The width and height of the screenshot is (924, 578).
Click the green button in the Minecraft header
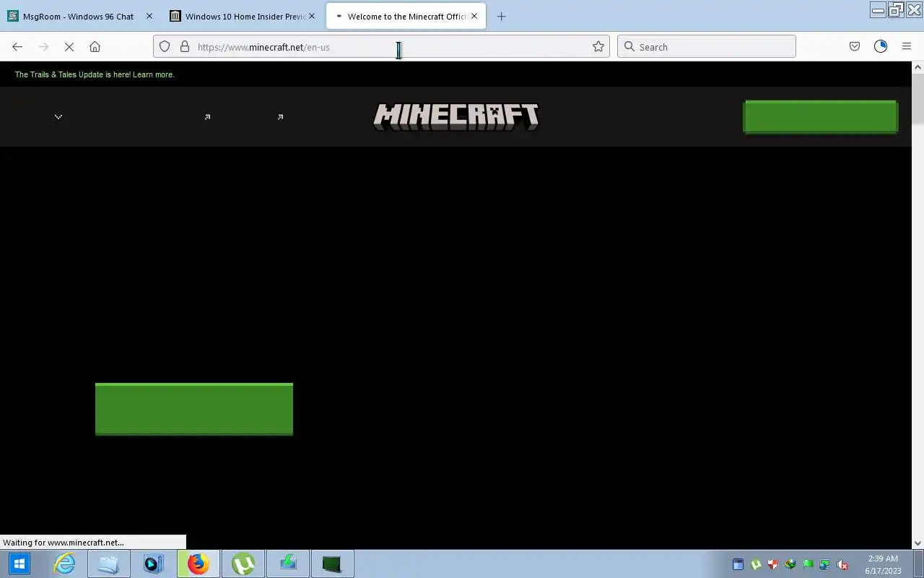(x=821, y=116)
